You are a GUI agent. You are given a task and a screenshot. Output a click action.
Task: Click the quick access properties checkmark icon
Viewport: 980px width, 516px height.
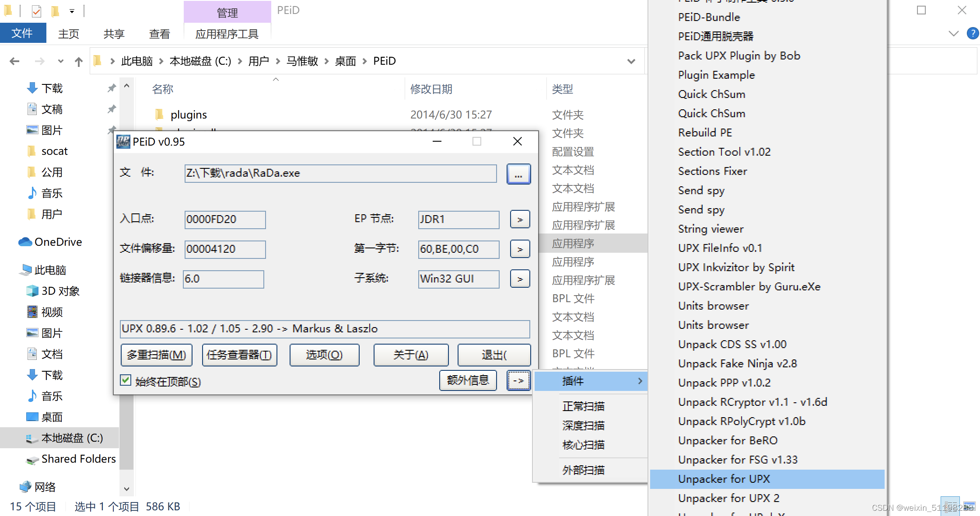point(36,11)
